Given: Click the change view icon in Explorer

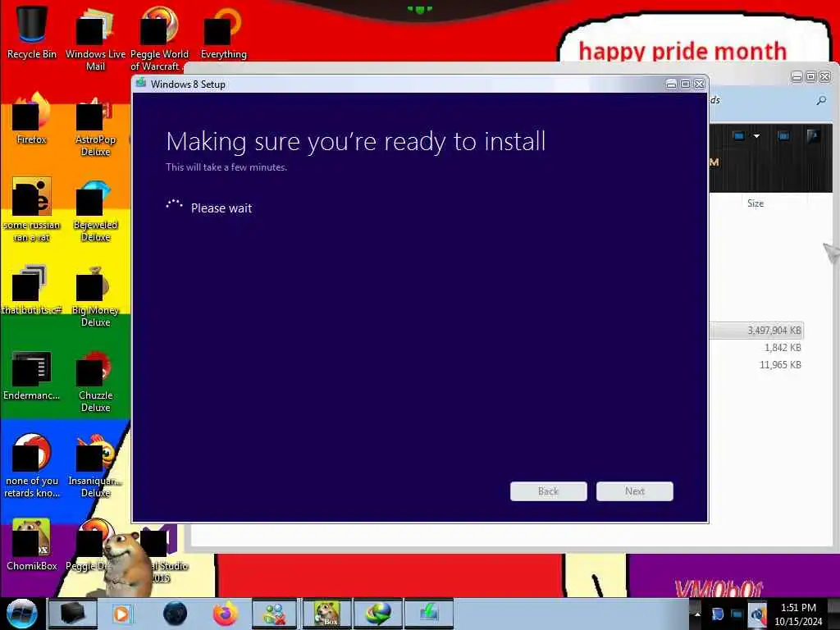Looking at the screenshot, I should click(739, 136).
